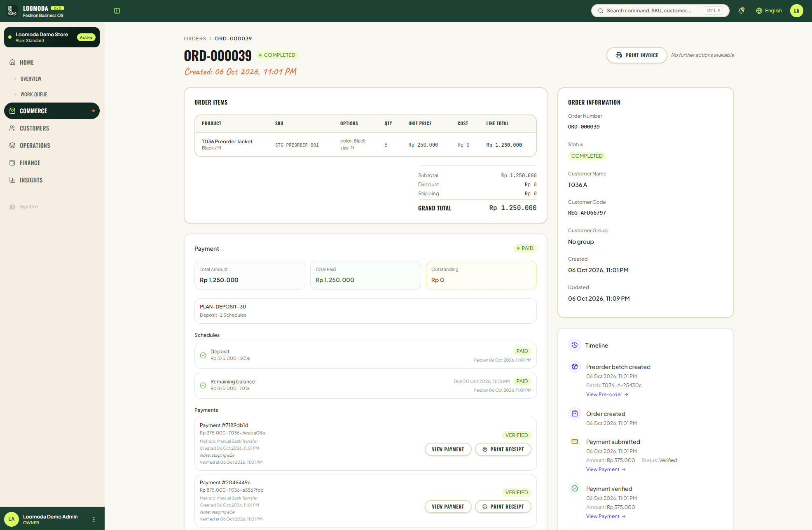Print receipt for Payment #7189db1d
This screenshot has height=530, width=812.
tap(503, 449)
